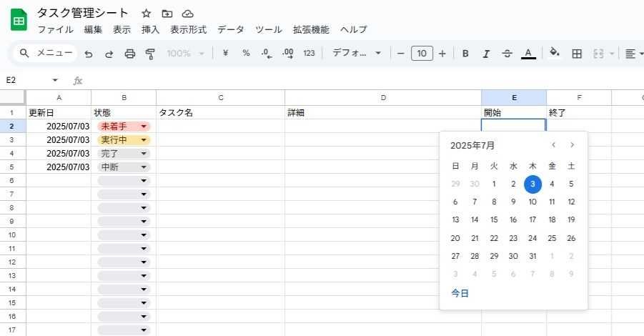Open the 表示形式 menu
Viewport: 644px width, 336px height.
click(x=189, y=29)
